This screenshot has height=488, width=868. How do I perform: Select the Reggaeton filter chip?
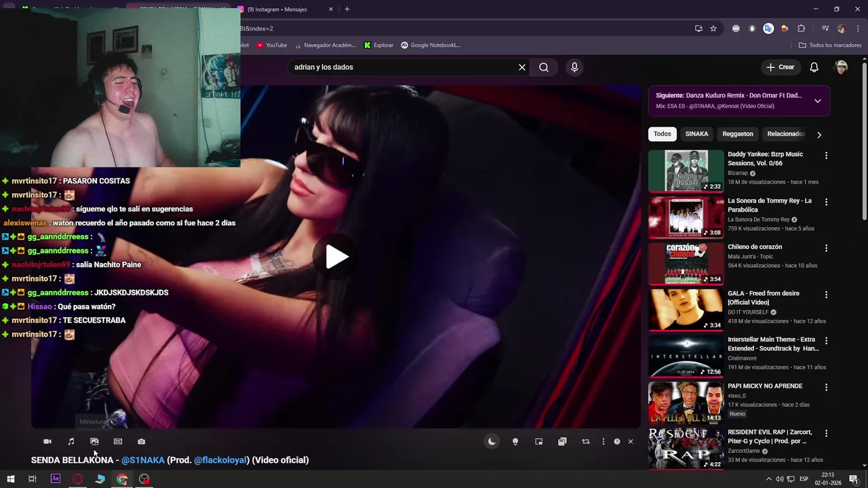[x=738, y=134]
